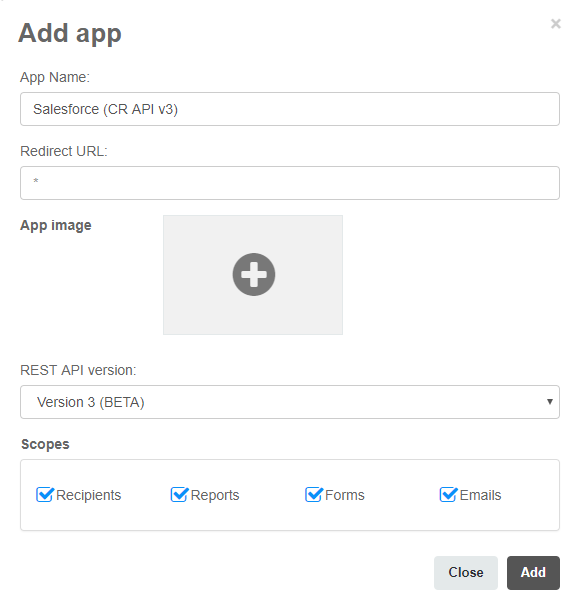
Task: Click the Scopes section heading
Action: coord(45,444)
